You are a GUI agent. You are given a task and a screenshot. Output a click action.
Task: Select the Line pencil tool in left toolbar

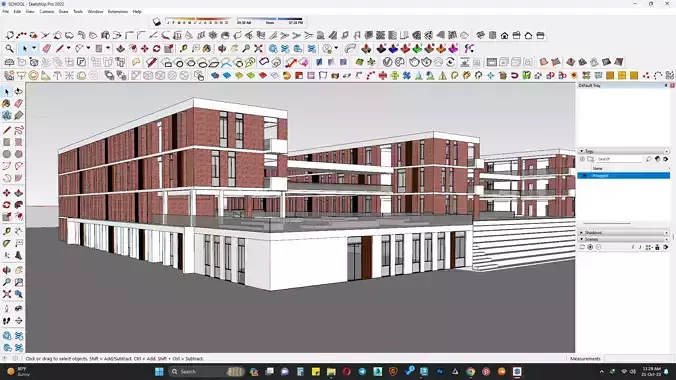tap(6, 130)
